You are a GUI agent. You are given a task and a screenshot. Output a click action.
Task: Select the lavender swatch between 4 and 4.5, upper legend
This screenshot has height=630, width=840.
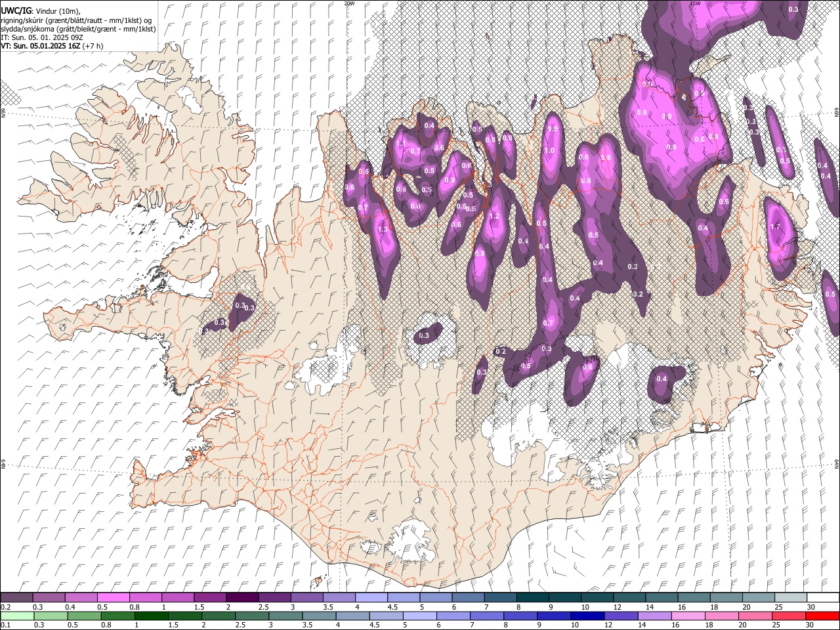coord(371,597)
